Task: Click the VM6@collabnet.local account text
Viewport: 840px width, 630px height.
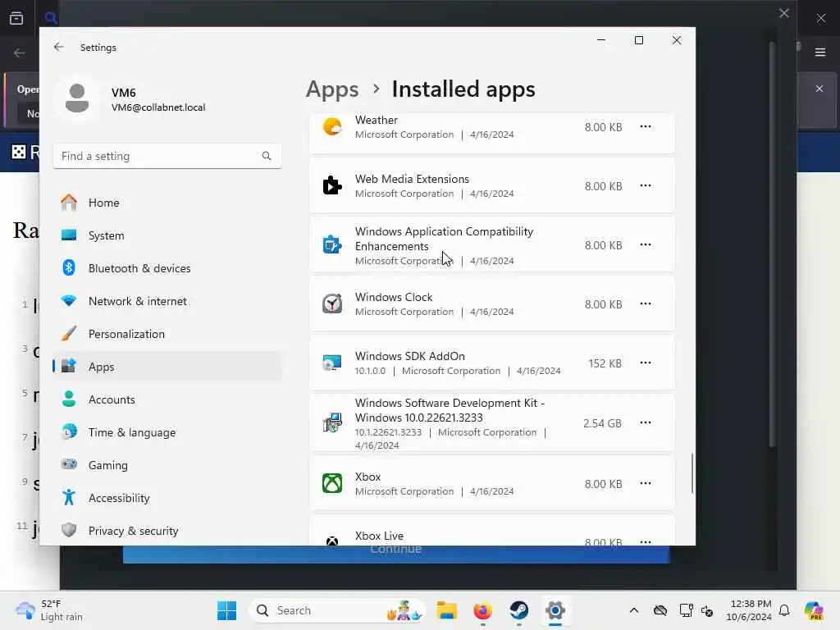Action: tap(158, 107)
